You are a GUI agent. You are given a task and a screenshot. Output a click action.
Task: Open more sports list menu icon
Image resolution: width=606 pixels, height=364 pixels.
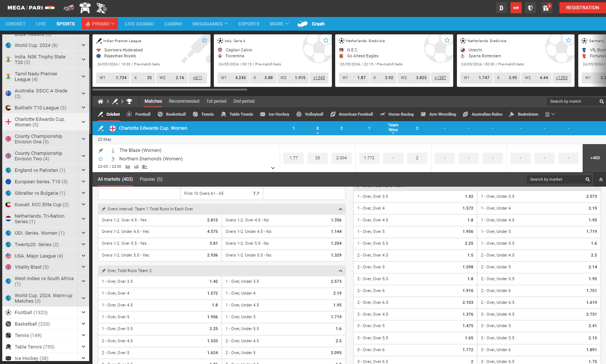[550, 115]
